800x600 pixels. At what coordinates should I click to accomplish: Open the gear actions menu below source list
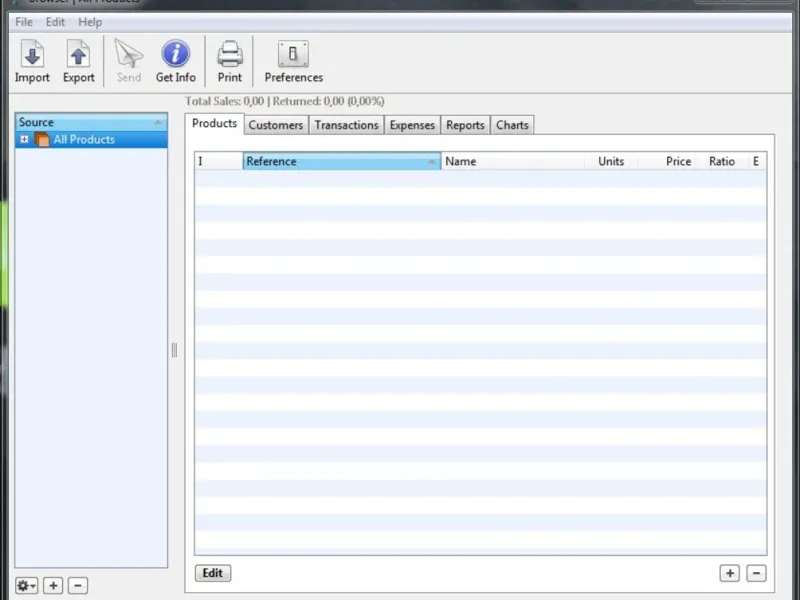[x=26, y=586]
